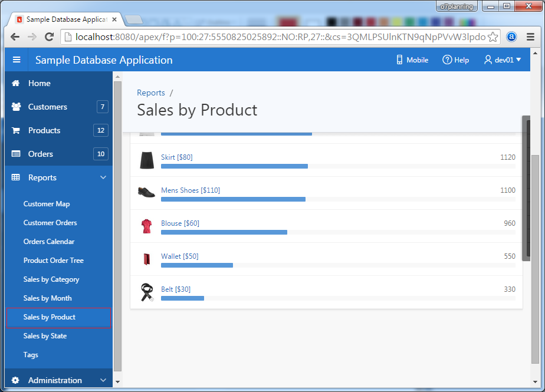This screenshot has width=545, height=392.
Task: Click the Skirt sales progress bar
Action: coord(338,166)
